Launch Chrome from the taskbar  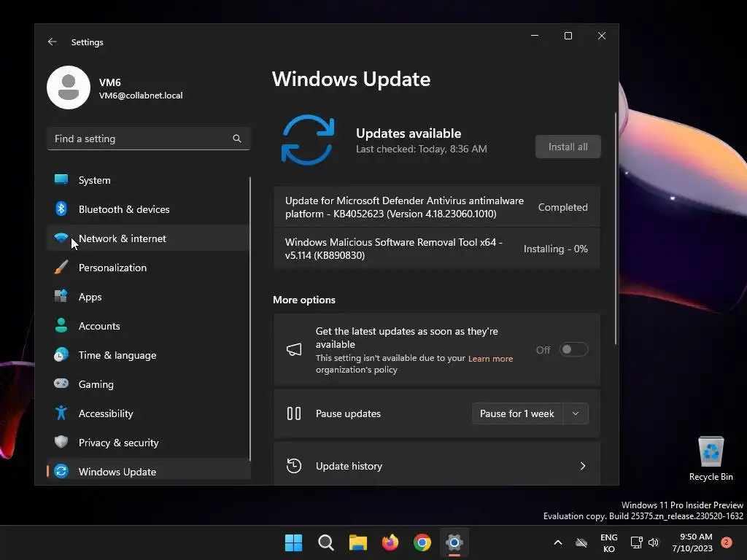(x=422, y=542)
